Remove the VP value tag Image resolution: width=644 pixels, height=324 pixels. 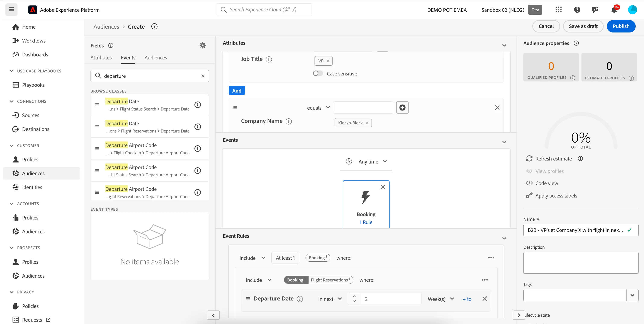(328, 61)
